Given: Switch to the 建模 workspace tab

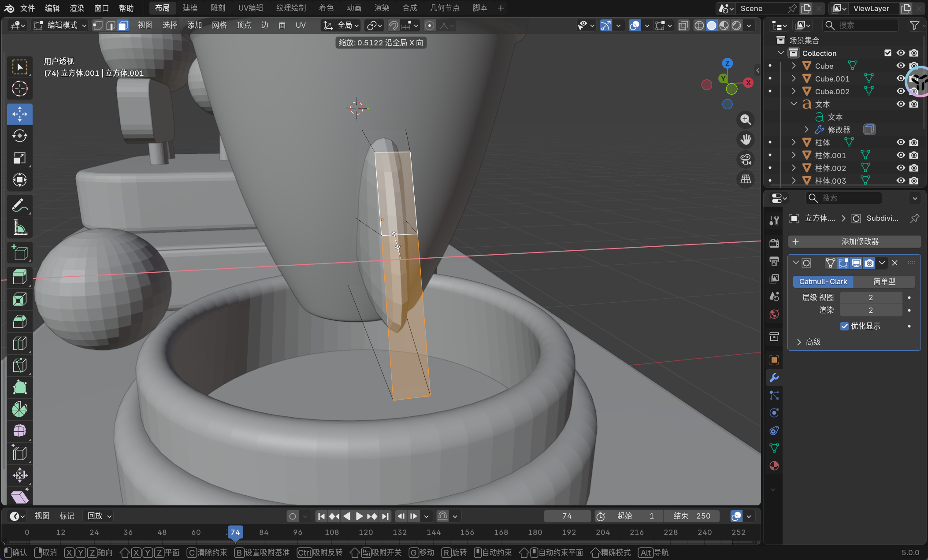Looking at the screenshot, I should click(x=190, y=8).
